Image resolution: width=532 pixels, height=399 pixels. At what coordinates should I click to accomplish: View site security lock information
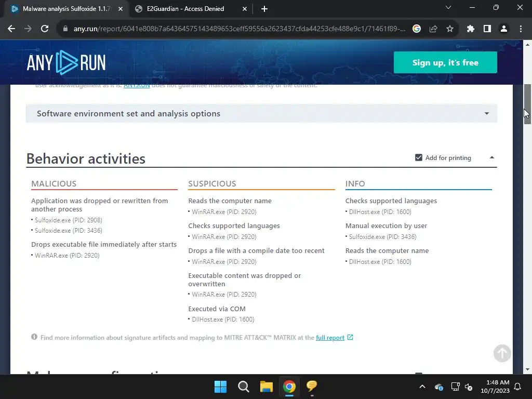click(65, 29)
